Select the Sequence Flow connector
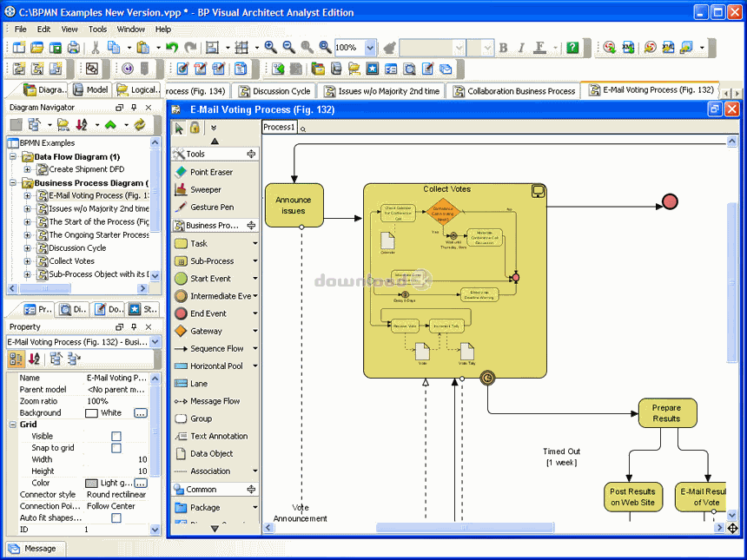This screenshot has width=747, height=560. (x=217, y=348)
